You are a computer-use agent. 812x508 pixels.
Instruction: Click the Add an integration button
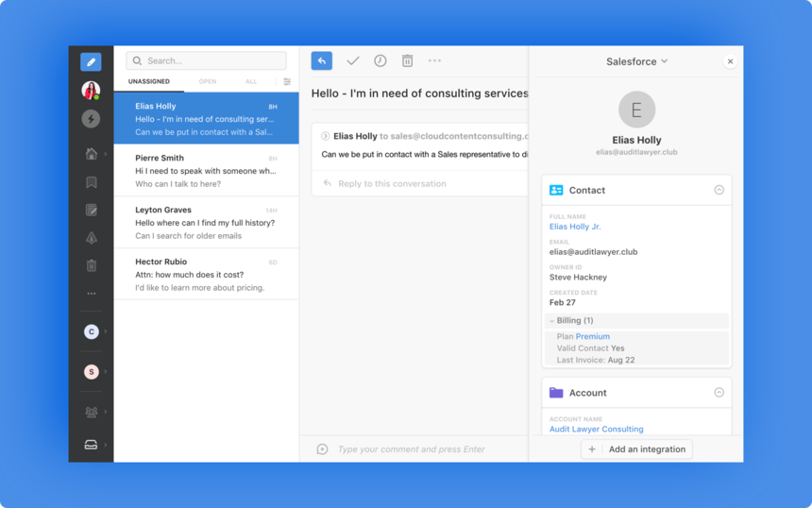(x=636, y=449)
